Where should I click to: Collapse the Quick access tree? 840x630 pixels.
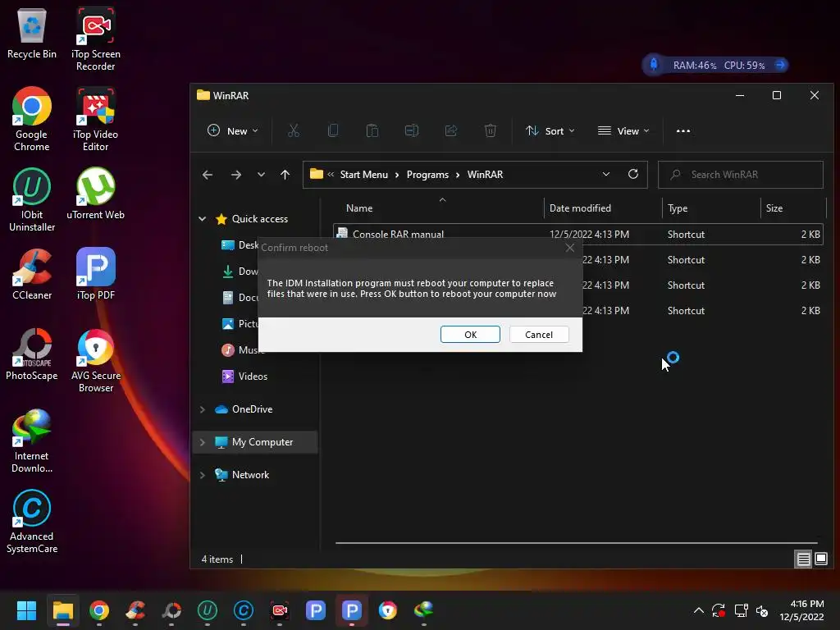coord(203,218)
